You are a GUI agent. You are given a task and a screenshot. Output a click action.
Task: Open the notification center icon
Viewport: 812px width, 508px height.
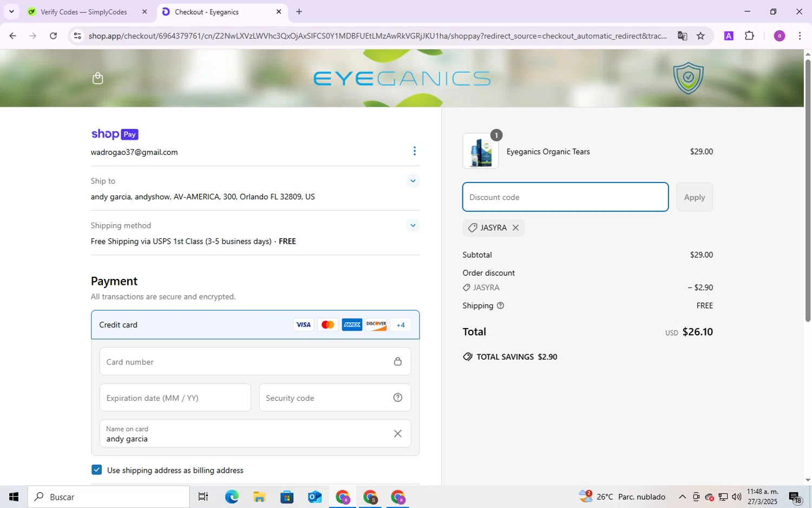point(795,497)
